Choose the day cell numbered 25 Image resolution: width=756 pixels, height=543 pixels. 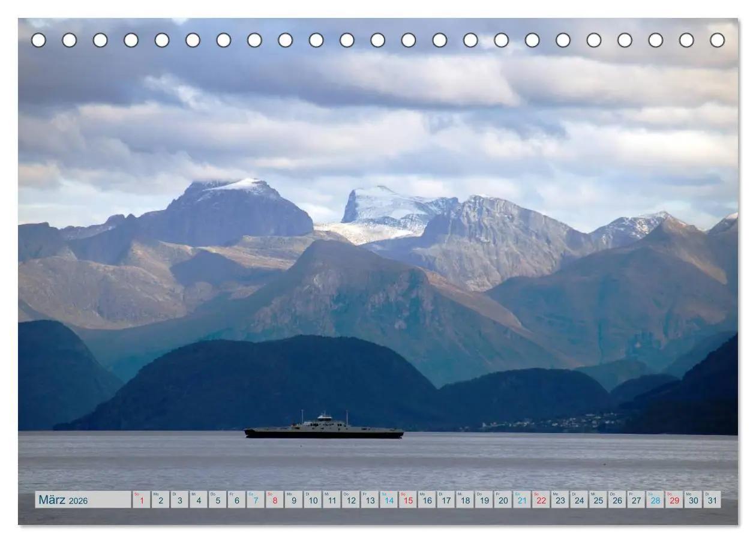[x=598, y=500]
